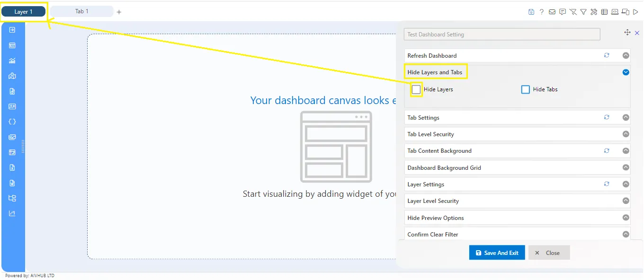Click reset icon in Tab Content Background row
Image resolution: width=644 pixels, height=280 pixels.
pyautogui.click(x=607, y=151)
